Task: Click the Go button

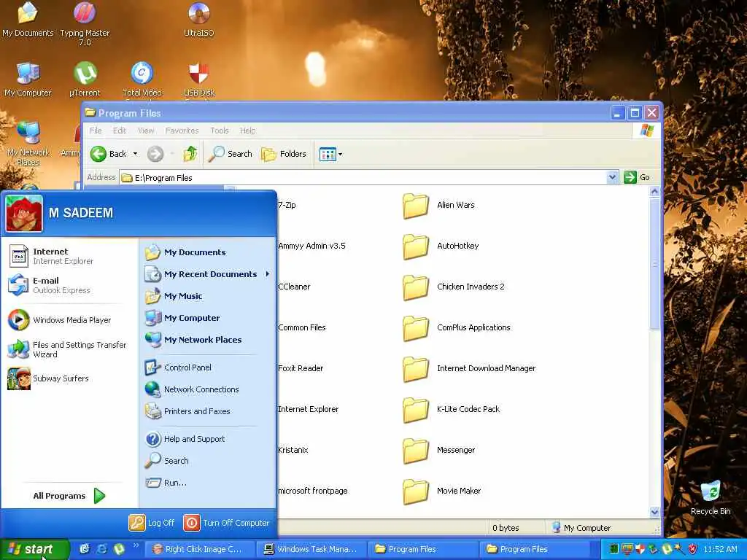Action: pos(637,177)
